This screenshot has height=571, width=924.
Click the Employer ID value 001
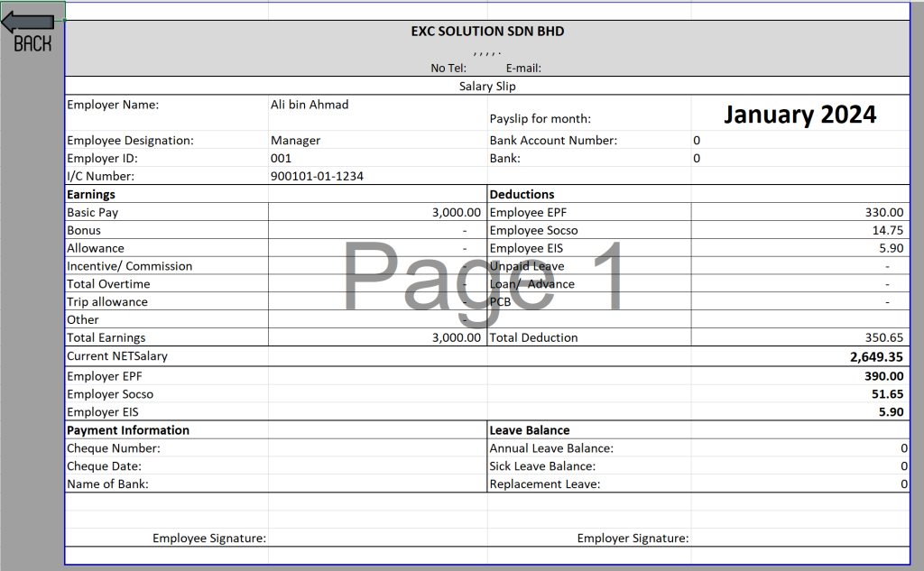[x=282, y=159]
